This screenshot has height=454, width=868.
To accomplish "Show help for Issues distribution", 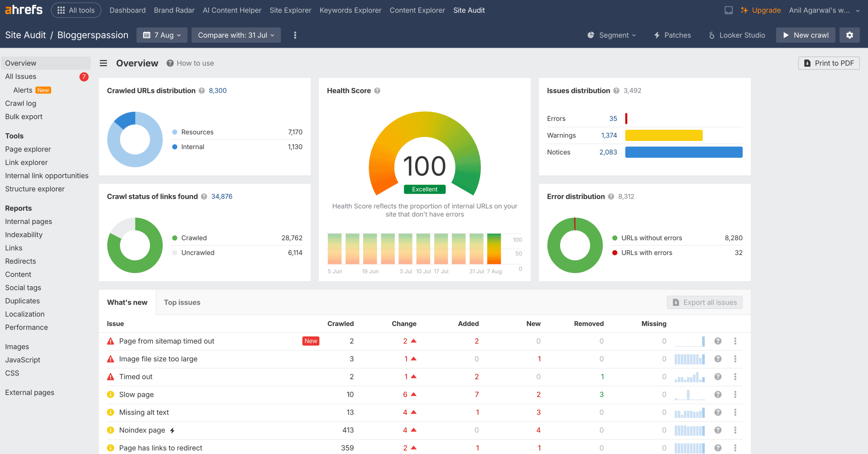I will point(616,91).
